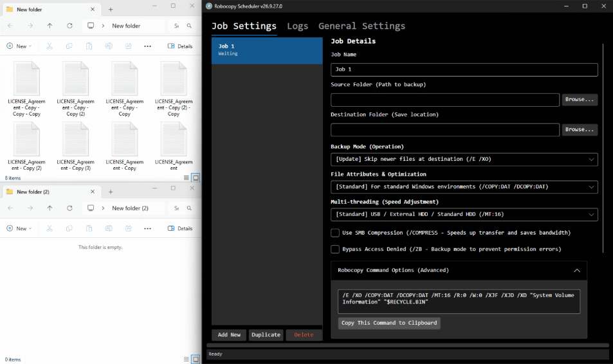The height and width of the screenshot is (364, 613).
Task: Click the Job Name input field
Action: (x=464, y=69)
